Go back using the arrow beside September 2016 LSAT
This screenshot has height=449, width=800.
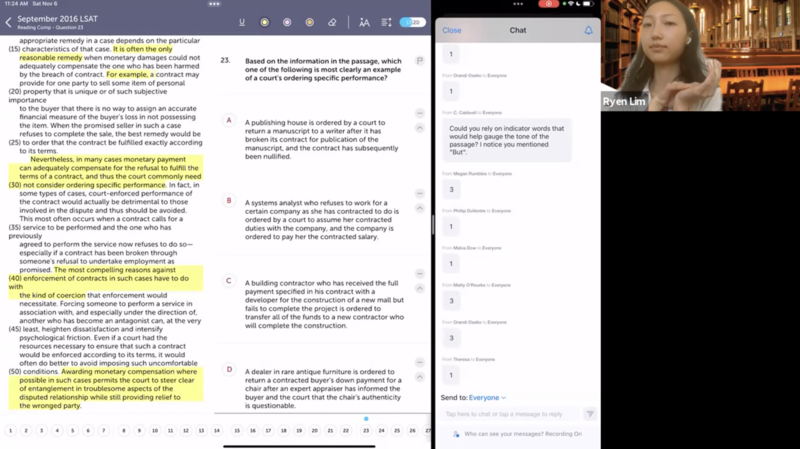[9, 22]
